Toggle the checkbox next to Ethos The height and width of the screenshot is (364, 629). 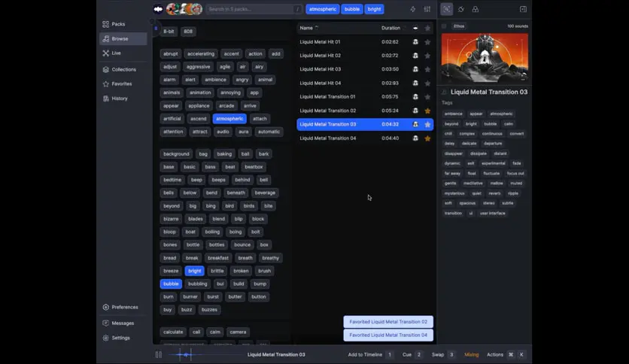[x=444, y=26]
